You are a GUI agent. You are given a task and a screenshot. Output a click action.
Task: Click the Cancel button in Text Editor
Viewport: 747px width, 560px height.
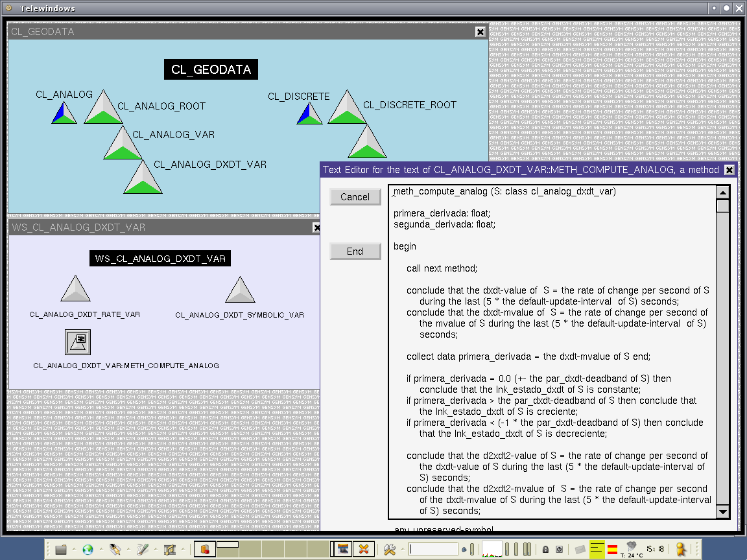(355, 196)
